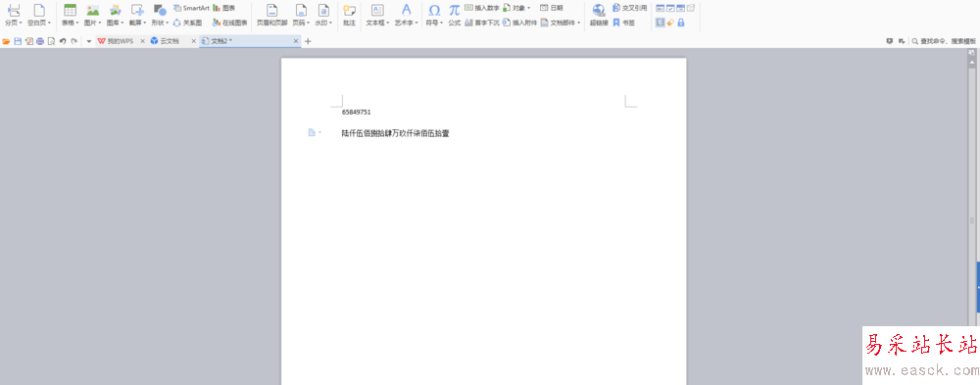Toggle form field shading icon
The height and width of the screenshot is (385, 980).
660,23
